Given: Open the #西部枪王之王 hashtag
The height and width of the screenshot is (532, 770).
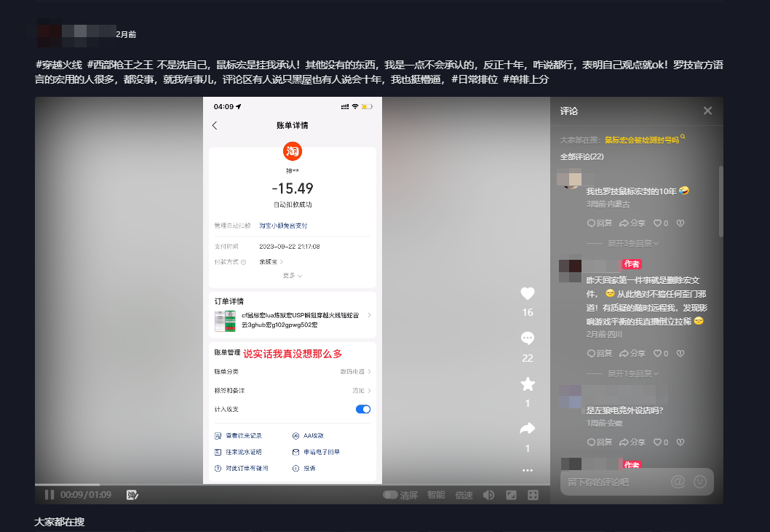Looking at the screenshot, I should click(x=120, y=65).
